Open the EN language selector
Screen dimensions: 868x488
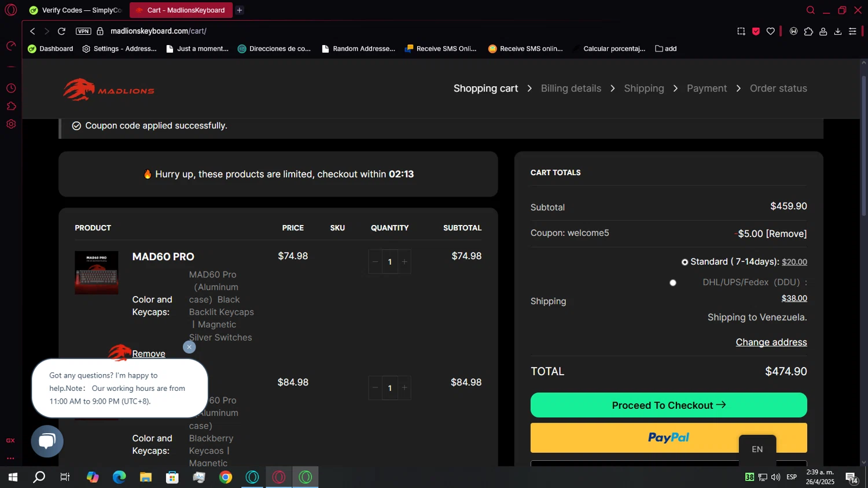(757, 449)
